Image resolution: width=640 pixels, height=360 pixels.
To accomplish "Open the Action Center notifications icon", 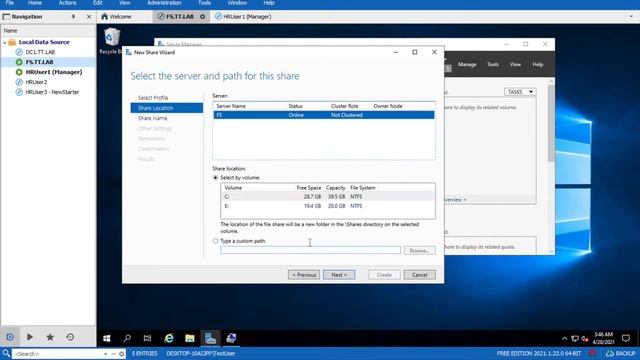I will coord(625,338).
